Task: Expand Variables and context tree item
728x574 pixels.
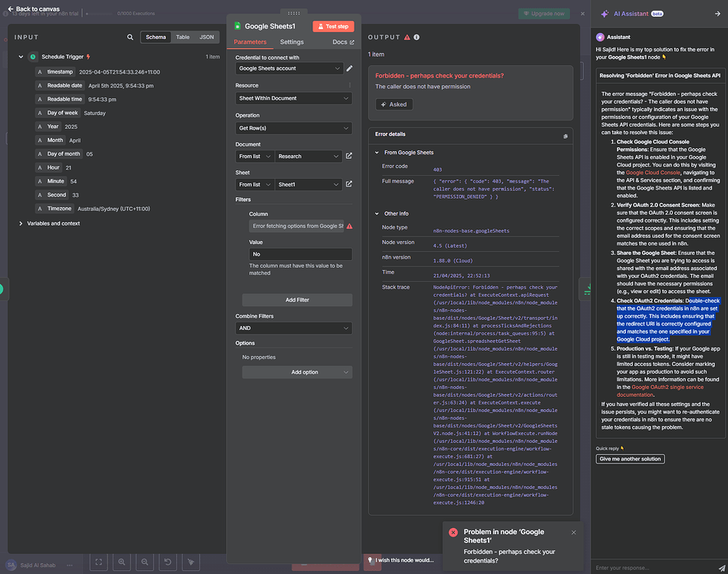Action: pyautogui.click(x=21, y=223)
